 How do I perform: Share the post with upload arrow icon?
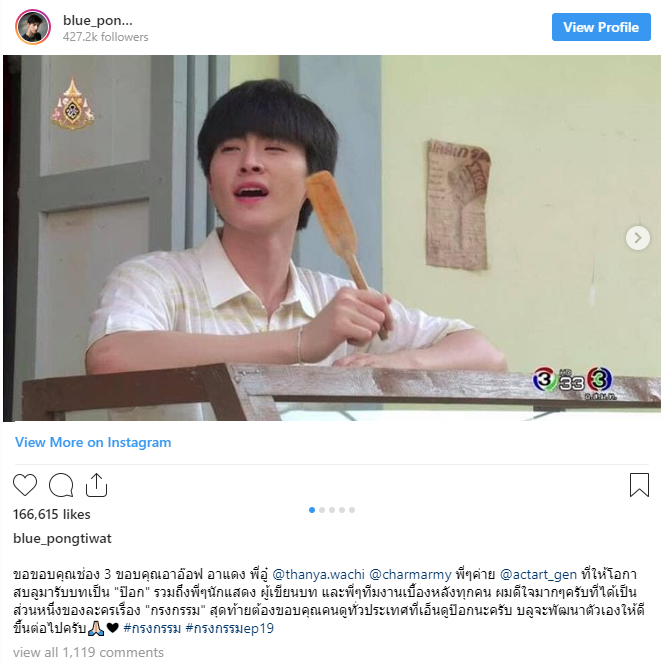point(96,485)
